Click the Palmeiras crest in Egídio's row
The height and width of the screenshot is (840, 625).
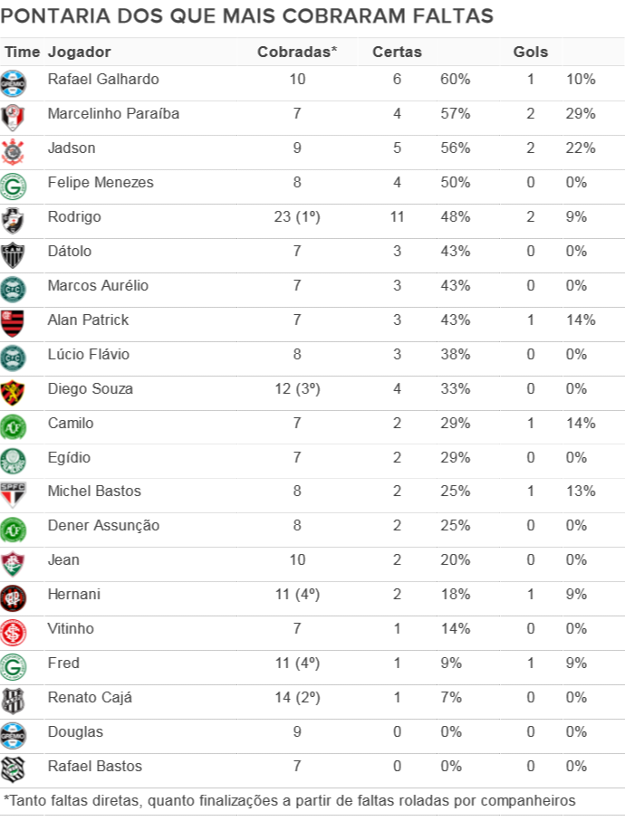(x=14, y=460)
